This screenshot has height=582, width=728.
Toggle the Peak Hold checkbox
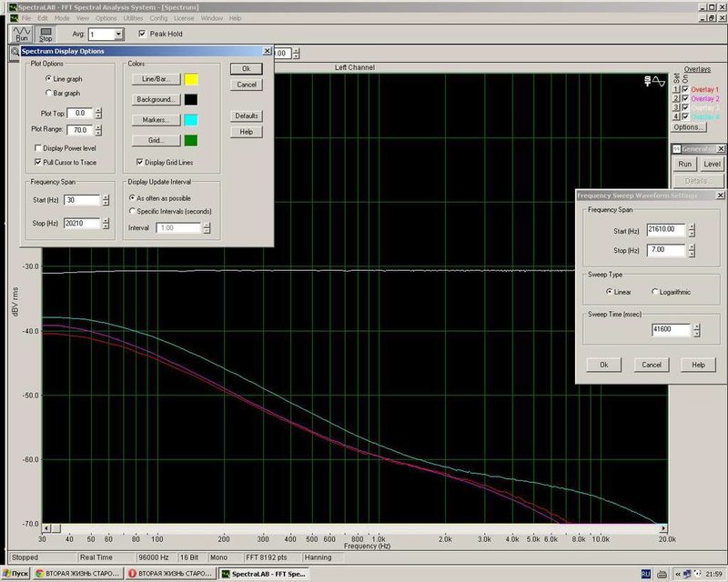click(x=142, y=34)
